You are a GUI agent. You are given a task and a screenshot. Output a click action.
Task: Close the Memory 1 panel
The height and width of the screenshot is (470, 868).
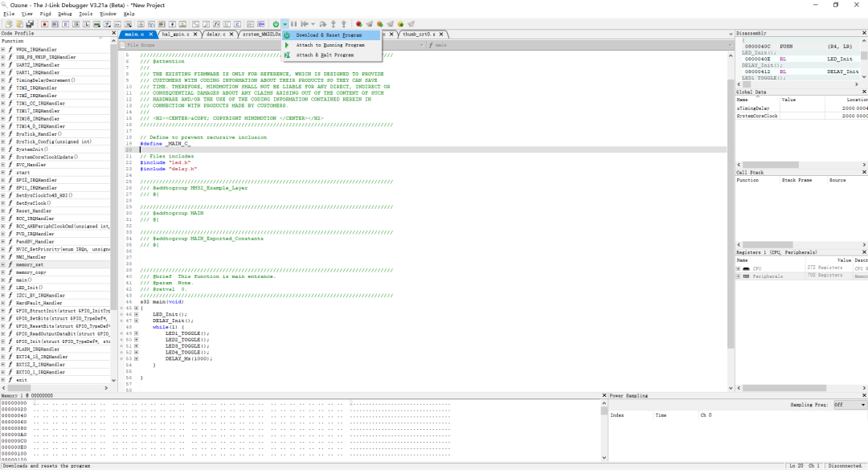pos(604,395)
